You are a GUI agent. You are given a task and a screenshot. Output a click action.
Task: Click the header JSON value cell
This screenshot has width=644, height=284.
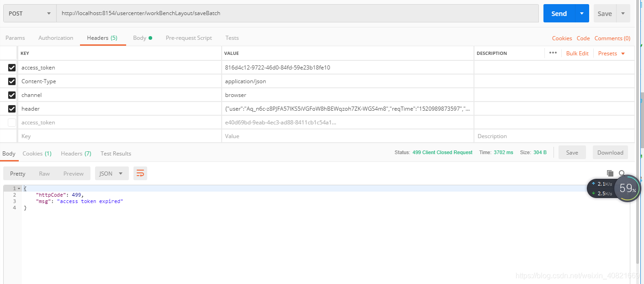pos(348,109)
